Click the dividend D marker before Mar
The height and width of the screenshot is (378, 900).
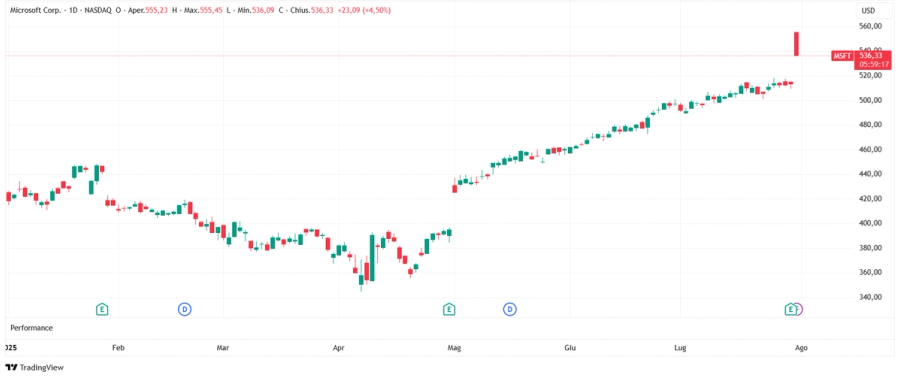185,310
